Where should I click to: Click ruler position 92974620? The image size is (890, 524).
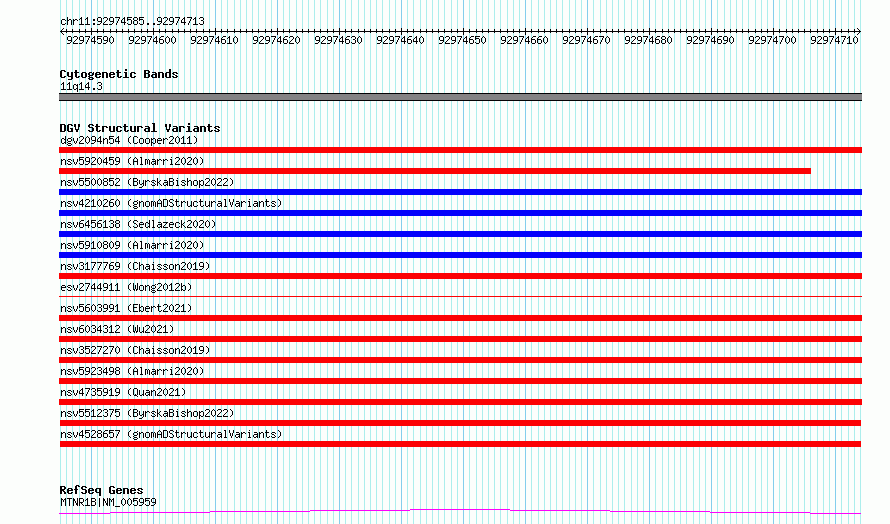276,40
